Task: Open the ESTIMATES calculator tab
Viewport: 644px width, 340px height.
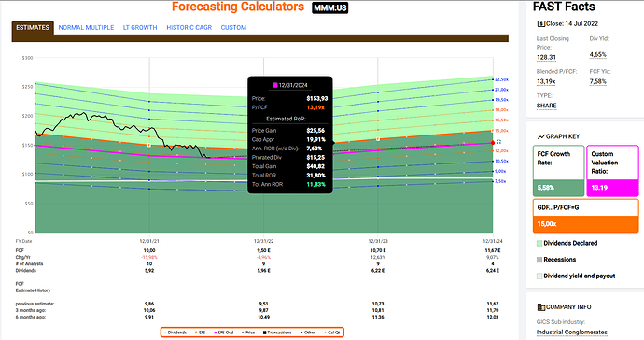Action: pos(33,27)
